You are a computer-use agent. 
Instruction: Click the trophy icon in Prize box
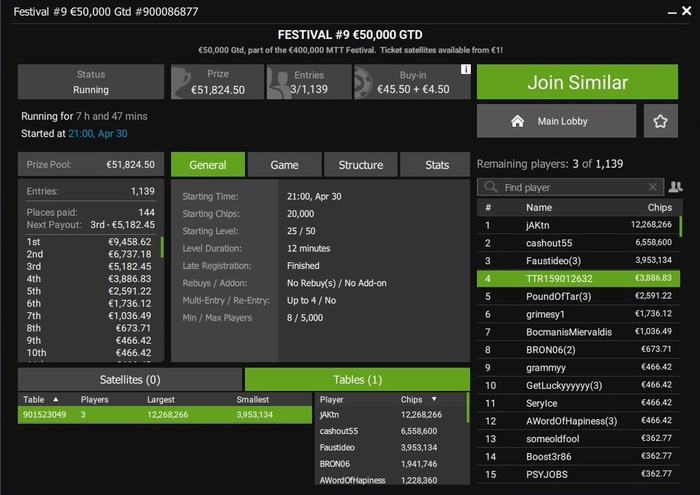pos(182,82)
